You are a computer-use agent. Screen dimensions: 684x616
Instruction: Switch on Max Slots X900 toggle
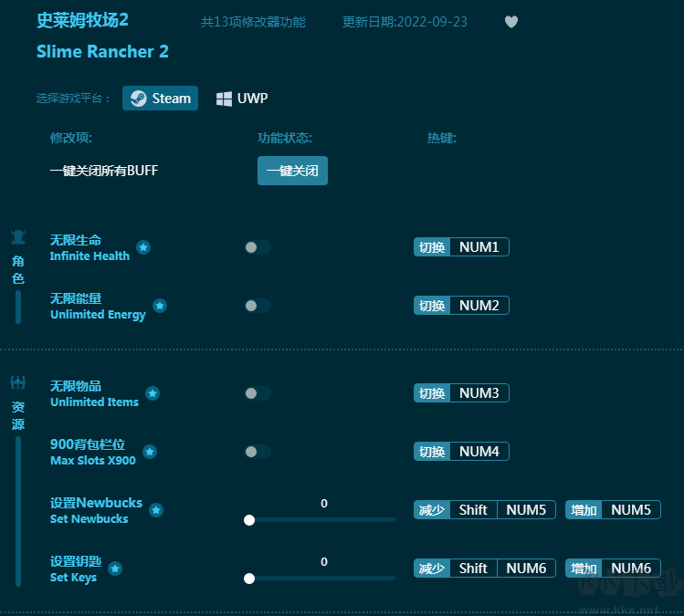coord(258,452)
